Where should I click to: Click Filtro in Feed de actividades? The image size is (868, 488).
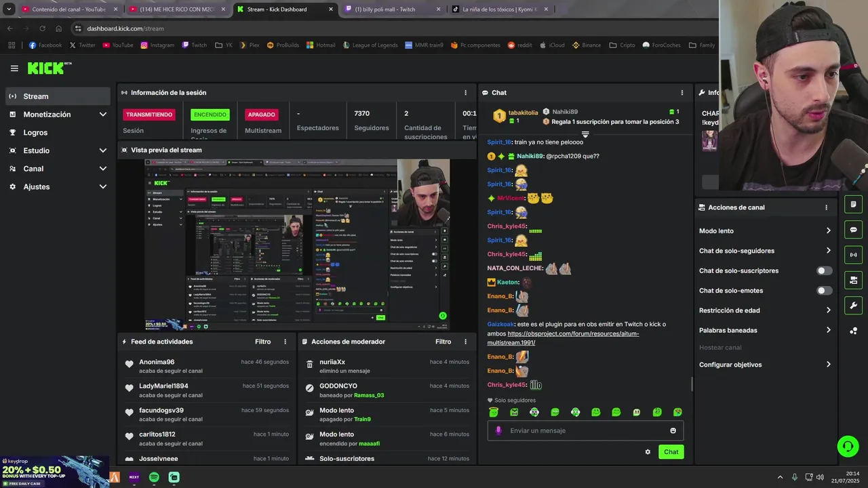pyautogui.click(x=262, y=342)
